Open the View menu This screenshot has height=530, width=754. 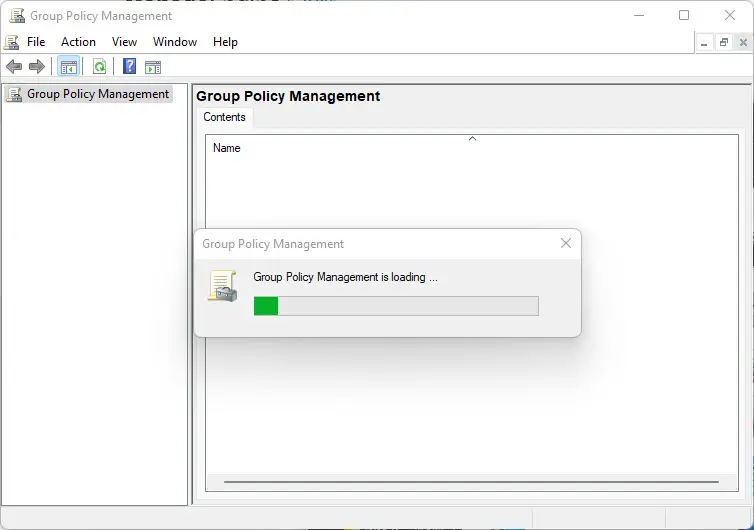[125, 42]
